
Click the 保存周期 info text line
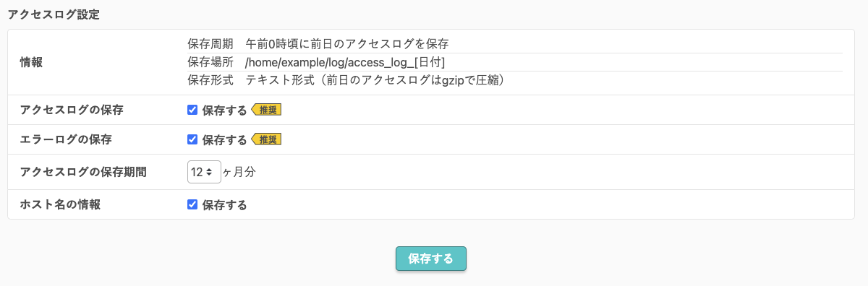coord(318,44)
